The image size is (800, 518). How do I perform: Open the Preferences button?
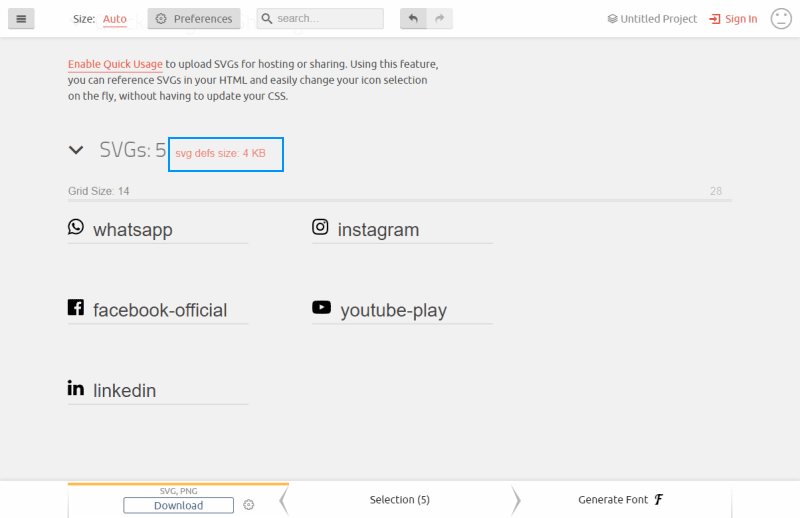(194, 18)
